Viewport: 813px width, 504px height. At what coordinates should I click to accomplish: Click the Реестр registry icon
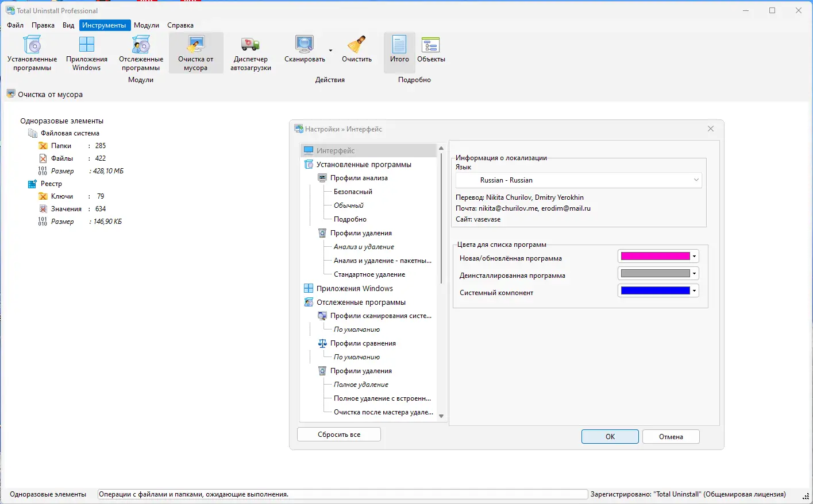click(33, 184)
